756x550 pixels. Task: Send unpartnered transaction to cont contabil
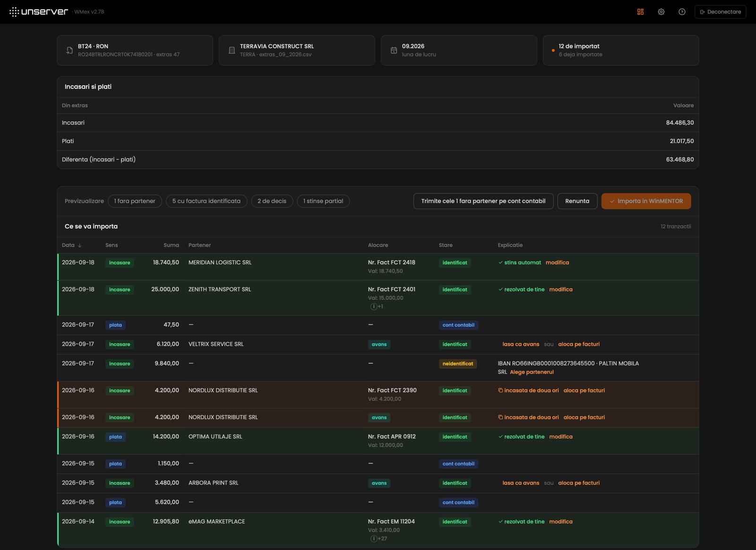pos(483,201)
